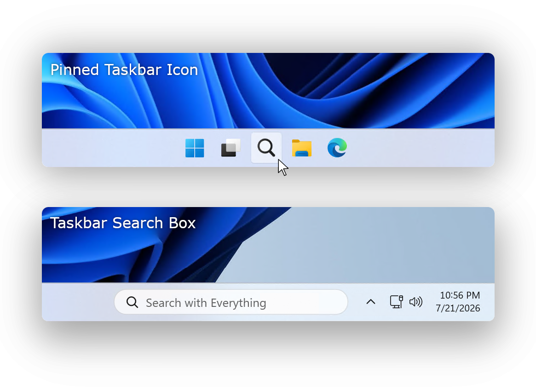536x392 pixels.
Task: Click the pinned Search magnifier taskbar icon
Action: pos(266,148)
